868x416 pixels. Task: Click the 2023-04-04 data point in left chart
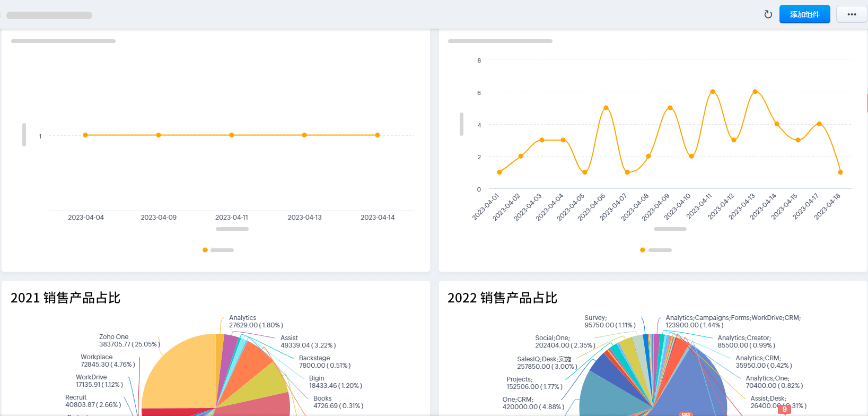click(x=85, y=135)
